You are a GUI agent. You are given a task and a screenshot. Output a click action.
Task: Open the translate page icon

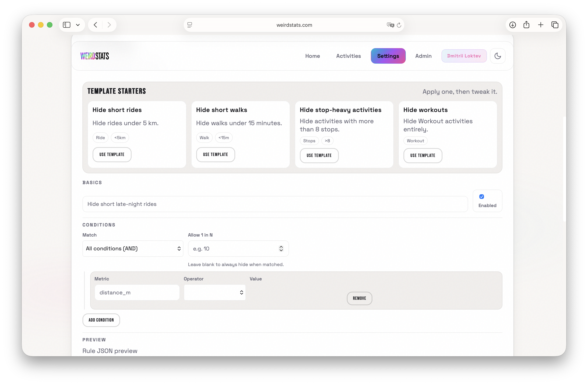[390, 25]
